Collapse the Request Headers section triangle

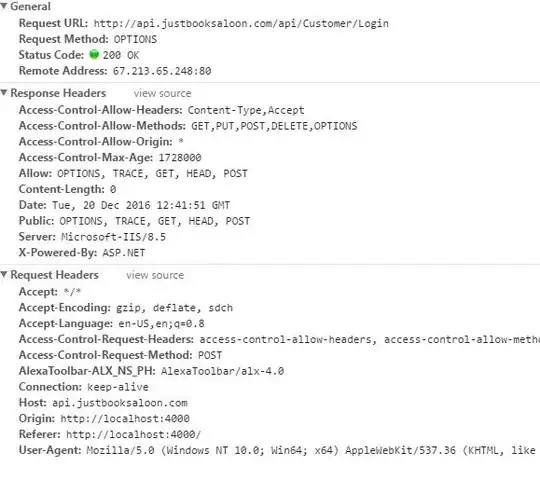[x=4, y=275]
